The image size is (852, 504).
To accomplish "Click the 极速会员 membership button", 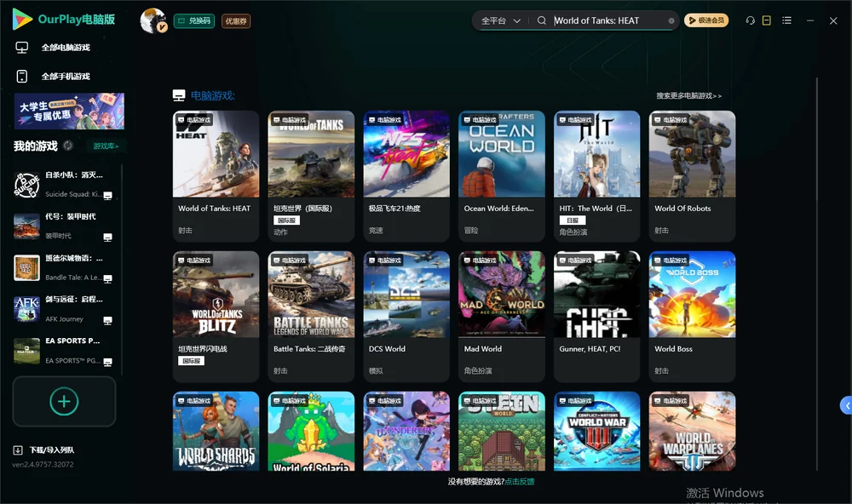I will [705, 20].
